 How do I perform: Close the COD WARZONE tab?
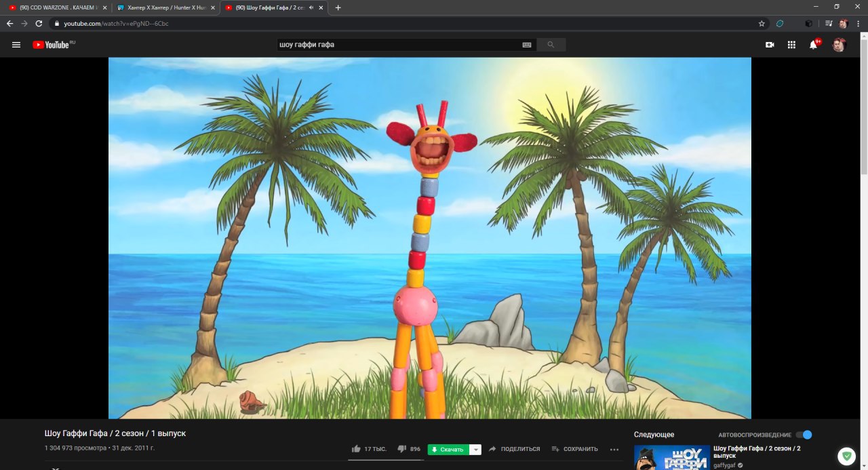[x=104, y=7]
